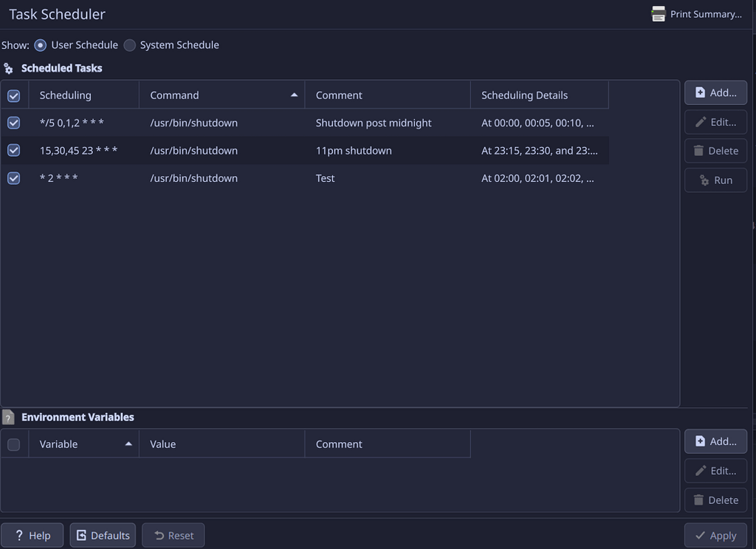Click the pencil icon on the Edit button

(x=701, y=122)
